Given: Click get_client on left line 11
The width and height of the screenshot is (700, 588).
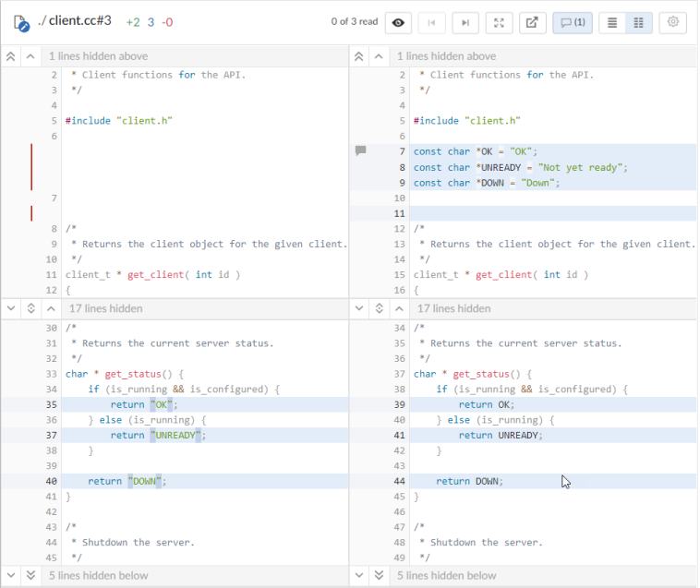Looking at the screenshot, I should pyautogui.click(x=155, y=275).
